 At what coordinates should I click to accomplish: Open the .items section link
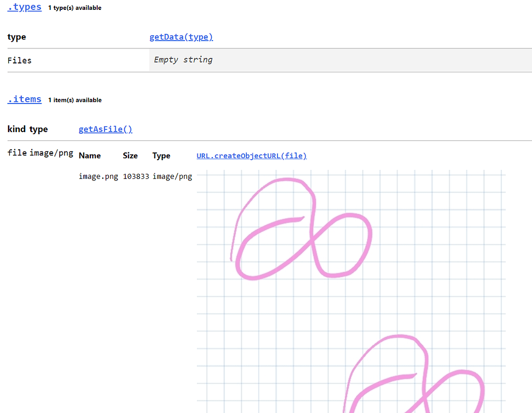tap(24, 99)
